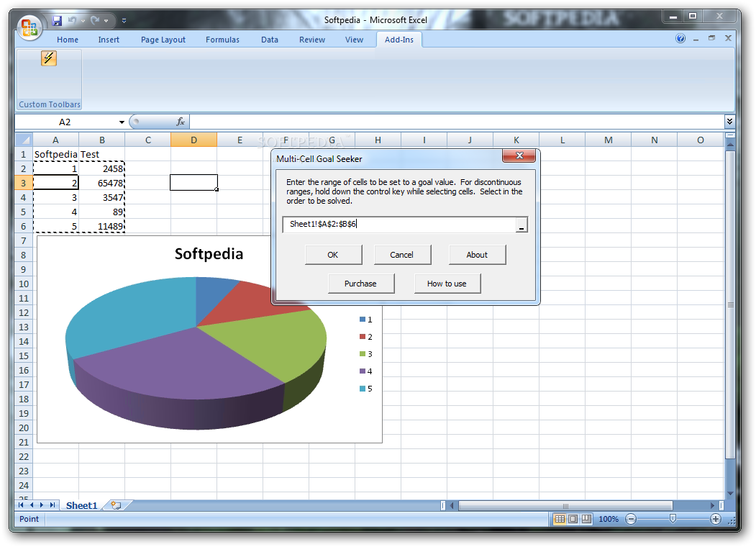Click cell A1 with Softpedia text
Viewport: 756px width, 547px height.
click(x=55, y=154)
